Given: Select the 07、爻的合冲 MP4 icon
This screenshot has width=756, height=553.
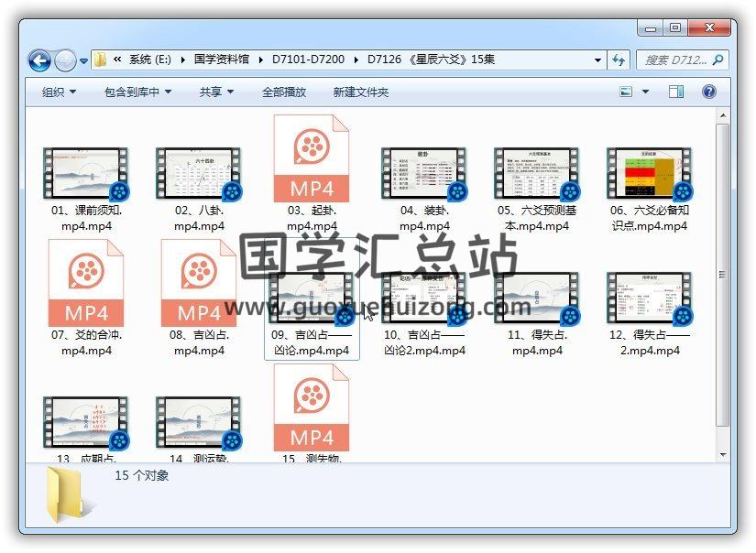Looking at the screenshot, I should click(86, 283).
